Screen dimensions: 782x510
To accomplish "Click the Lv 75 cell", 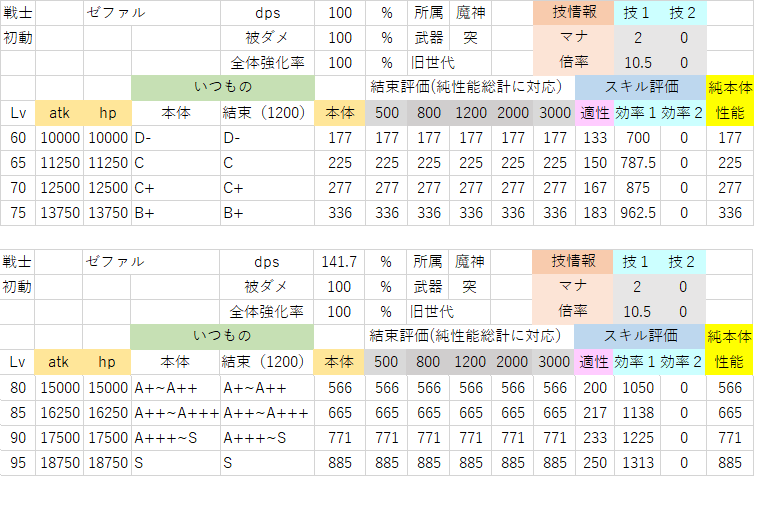I will pos(18,213).
